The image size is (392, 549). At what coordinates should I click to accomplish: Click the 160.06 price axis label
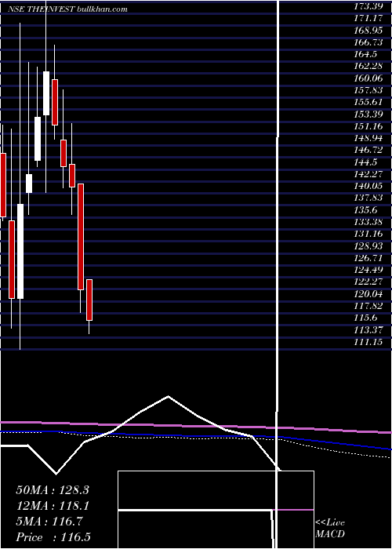click(x=368, y=78)
